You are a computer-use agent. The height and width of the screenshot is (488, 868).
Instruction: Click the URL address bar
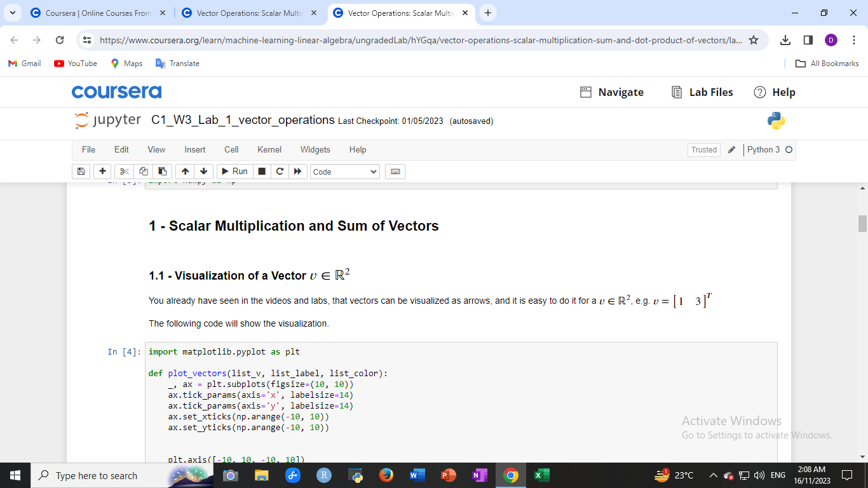(421, 40)
